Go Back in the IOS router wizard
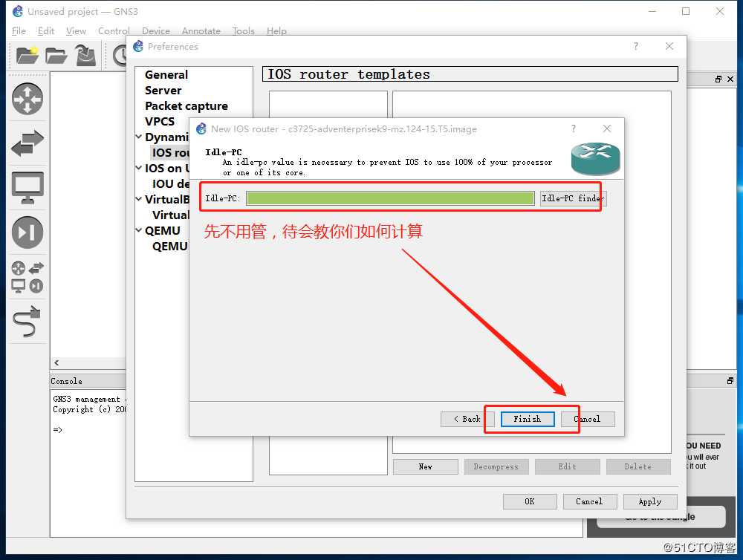 pyautogui.click(x=467, y=420)
